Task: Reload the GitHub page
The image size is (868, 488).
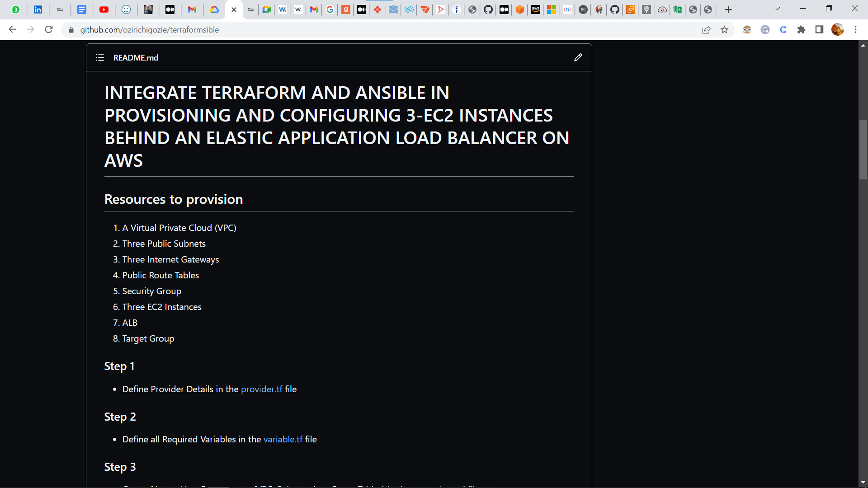Action: pyautogui.click(x=49, y=29)
